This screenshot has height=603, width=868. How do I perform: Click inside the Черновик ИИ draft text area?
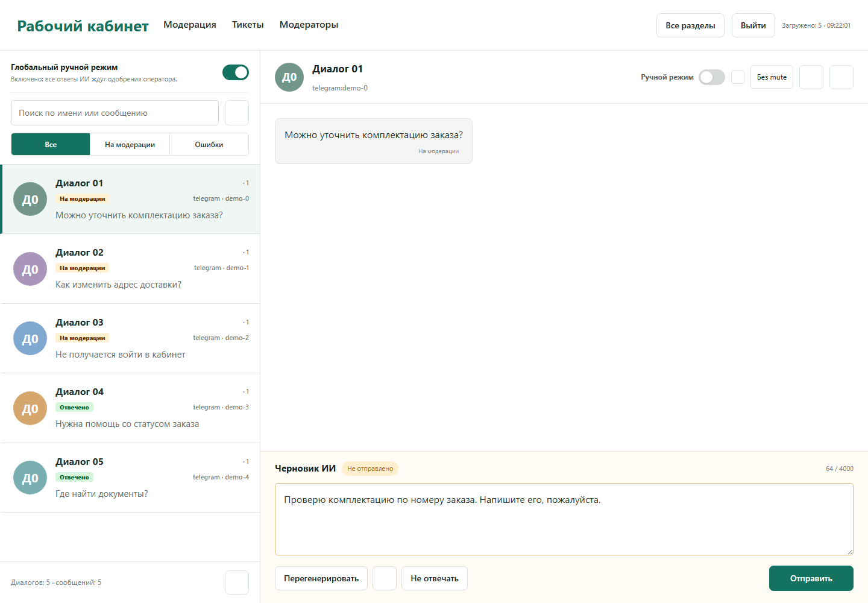(564, 519)
